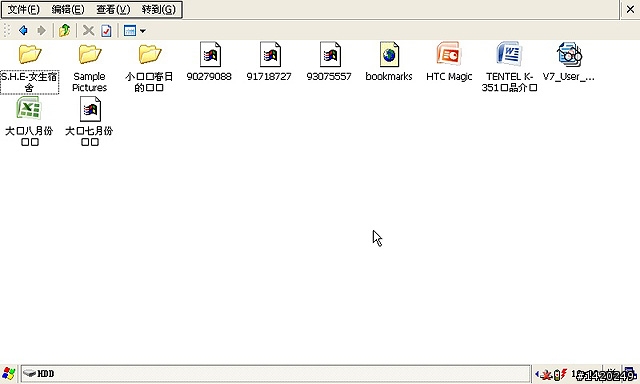The image size is (640, 384).
Task: Close the file explorer window
Action: pyautogui.click(x=630, y=9)
